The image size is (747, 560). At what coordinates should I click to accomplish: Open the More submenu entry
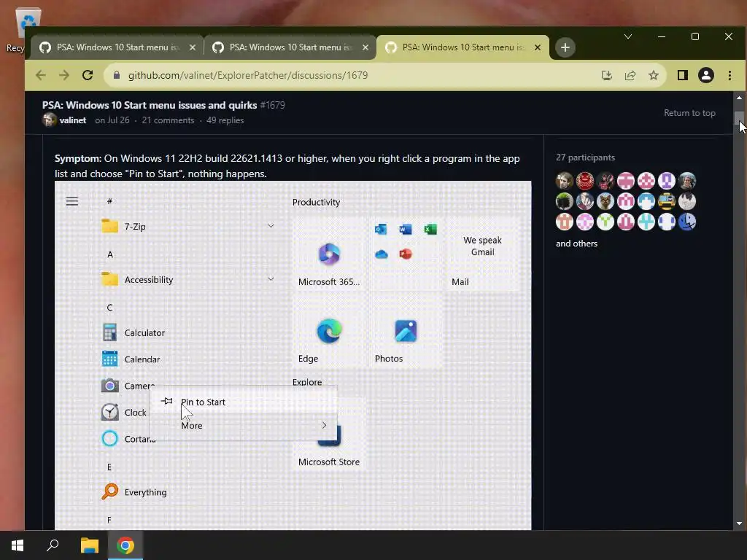point(243,426)
